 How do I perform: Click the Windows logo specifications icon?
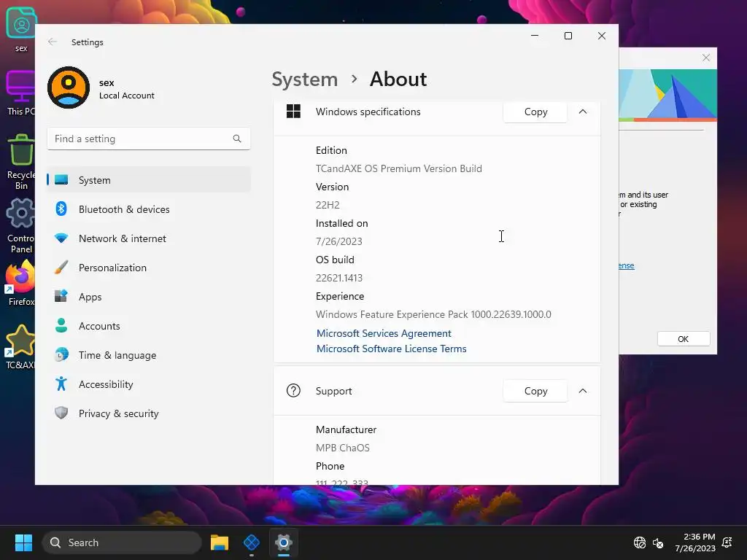(293, 112)
